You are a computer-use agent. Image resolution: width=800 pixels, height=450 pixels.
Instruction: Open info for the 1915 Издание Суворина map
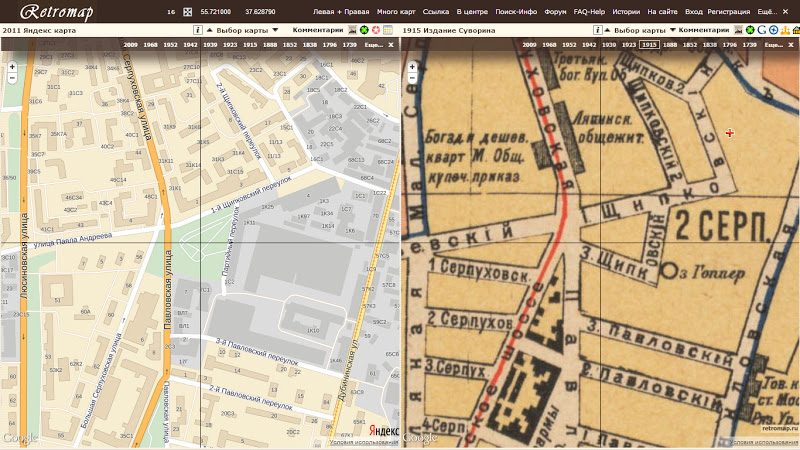[x=597, y=30]
